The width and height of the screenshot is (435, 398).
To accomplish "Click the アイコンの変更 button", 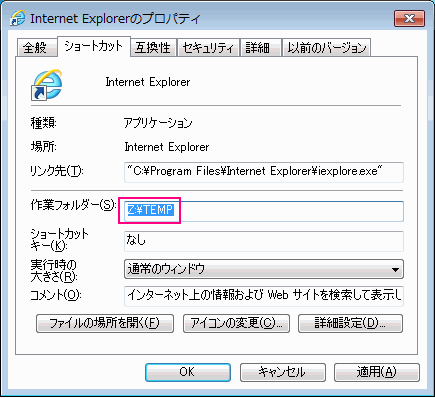I will coord(236,323).
